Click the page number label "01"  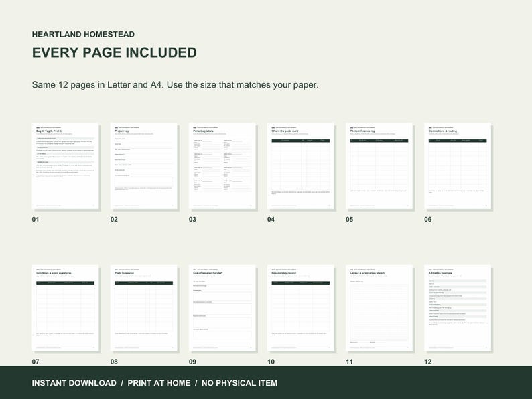click(x=36, y=220)
